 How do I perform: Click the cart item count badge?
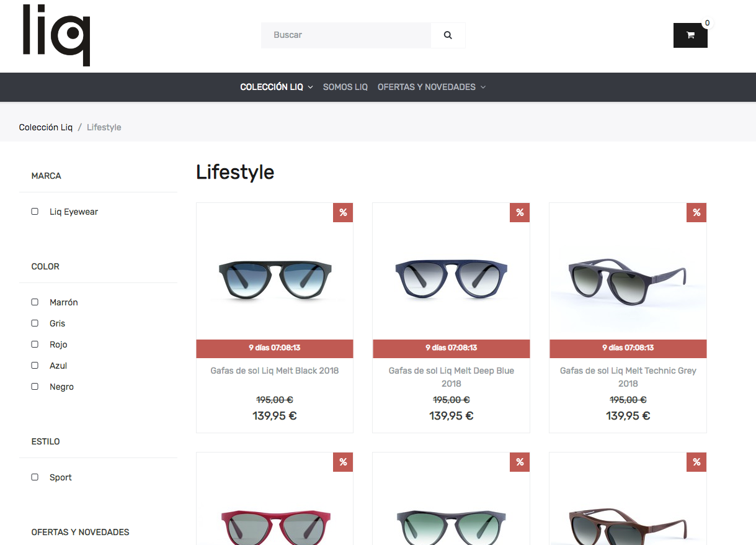point(707,23)
